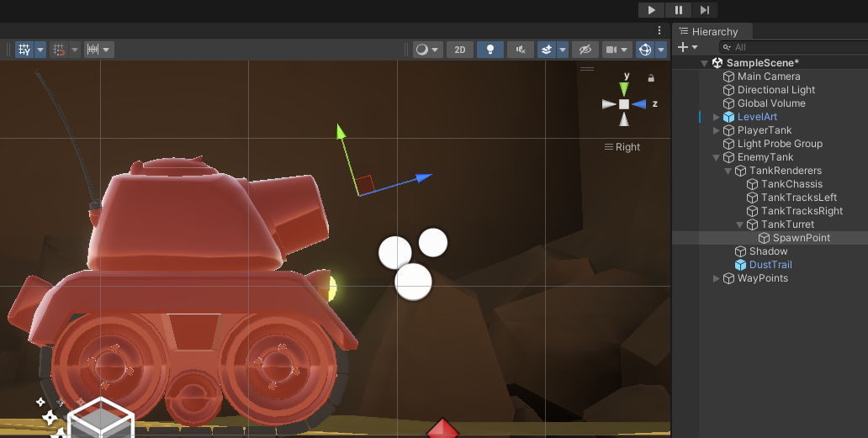Click the Main Camera cube icon
868x438 pixels.
click(728, 77)
